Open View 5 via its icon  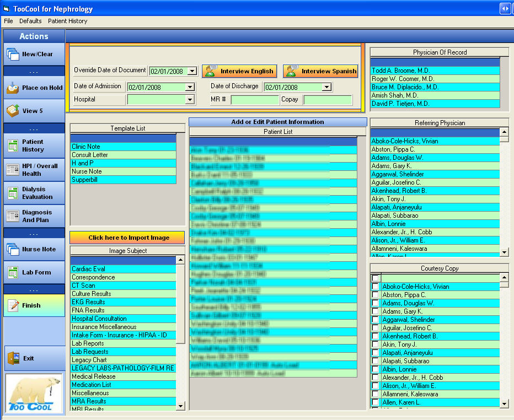click(13, 111)
